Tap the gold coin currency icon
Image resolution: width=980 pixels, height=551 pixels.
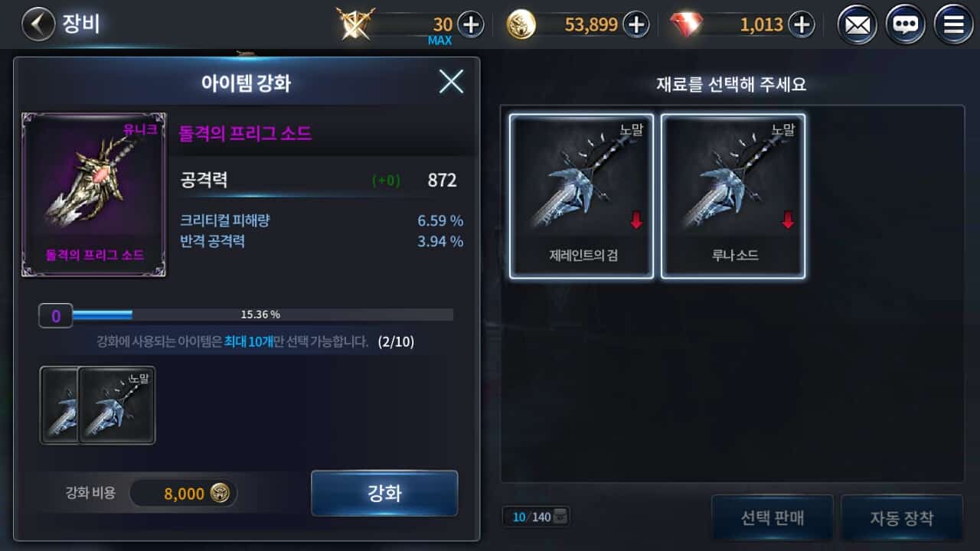point(521,24)
